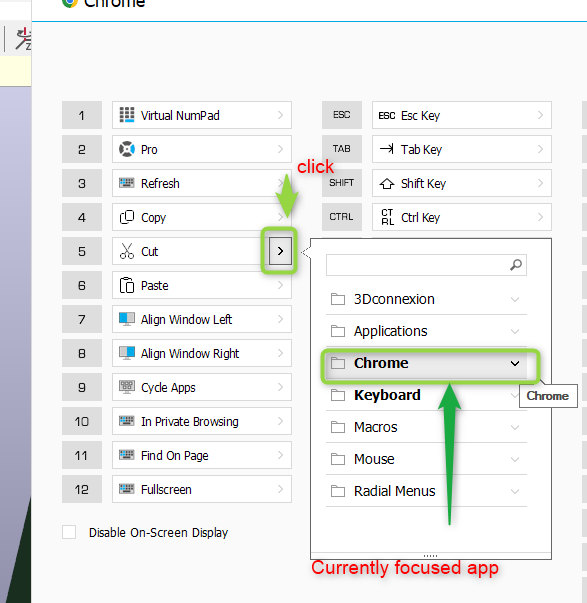Click the Fullscreen keyboard icon
The height and width of the screenshot is (603, 587).
(127, 489)
